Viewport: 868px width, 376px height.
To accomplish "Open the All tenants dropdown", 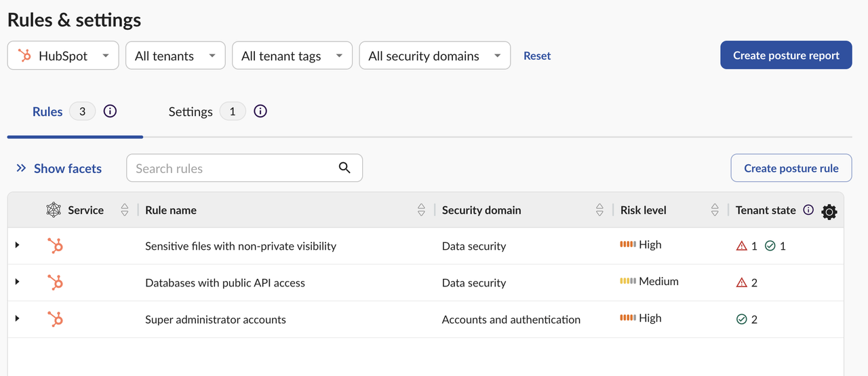I will click(175, 56).
